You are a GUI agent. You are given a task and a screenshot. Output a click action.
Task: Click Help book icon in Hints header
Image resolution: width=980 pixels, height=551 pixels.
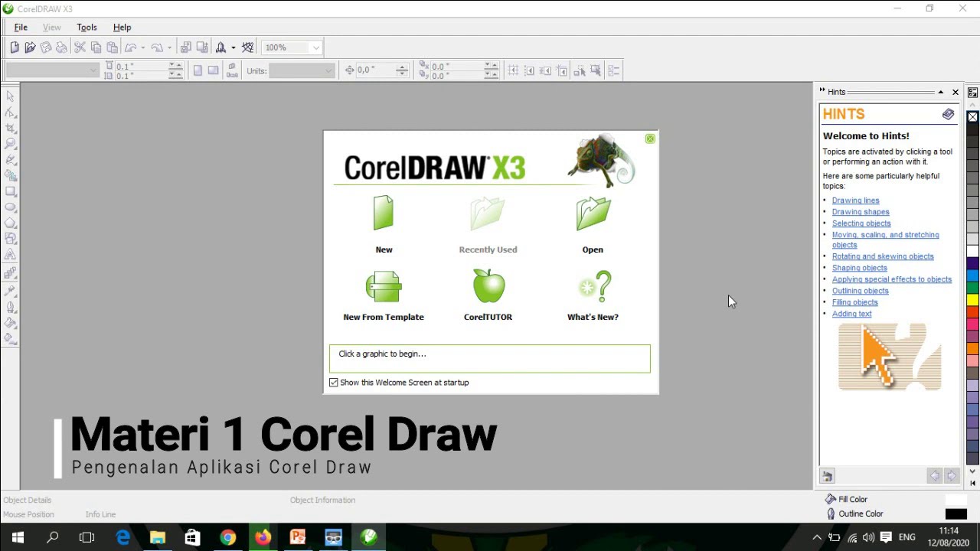(948, 114)
